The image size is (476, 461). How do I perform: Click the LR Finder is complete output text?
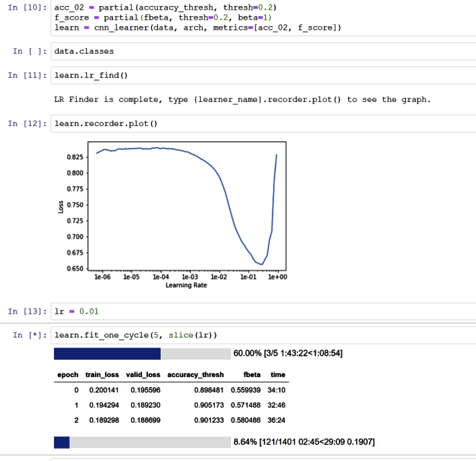(x=242, y=99)
